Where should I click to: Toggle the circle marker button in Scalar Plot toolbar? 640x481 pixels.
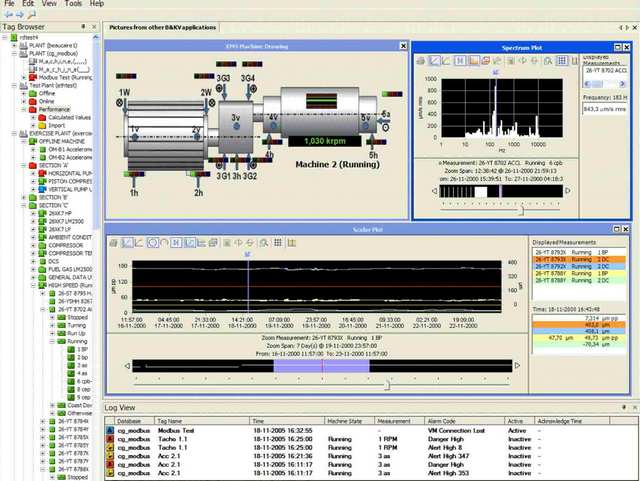(153, 243)
